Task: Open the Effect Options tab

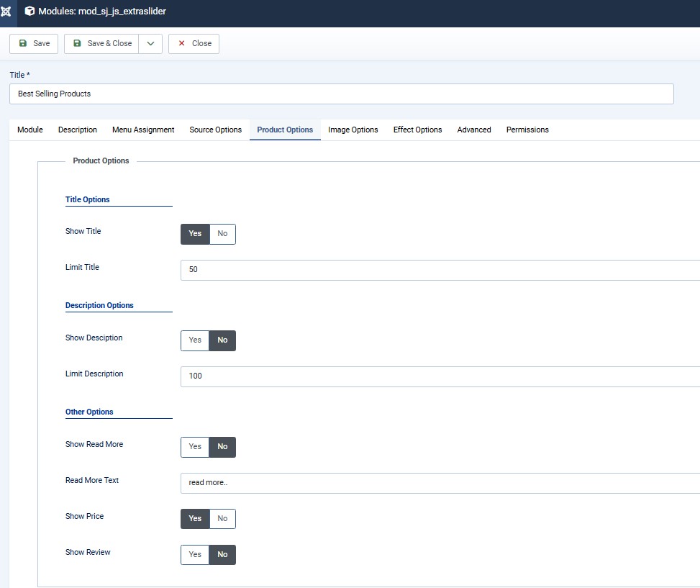Action: [417, 130]
